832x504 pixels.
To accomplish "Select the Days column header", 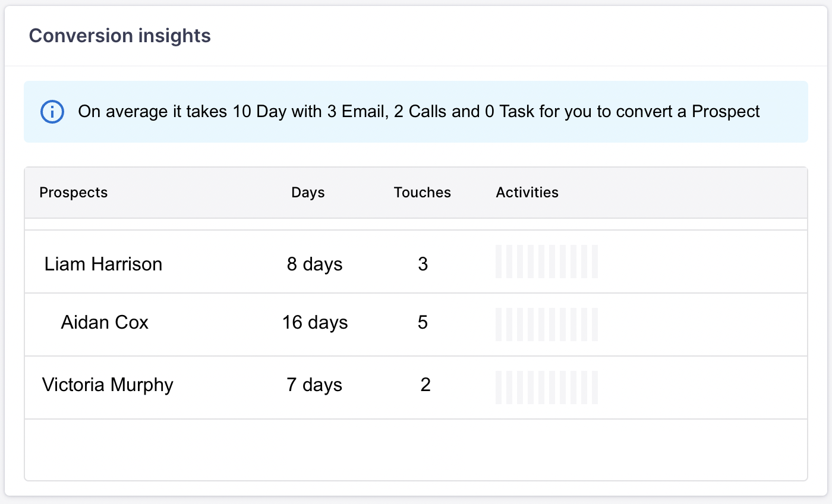I will pyautogui.click(x=308, y=193).
